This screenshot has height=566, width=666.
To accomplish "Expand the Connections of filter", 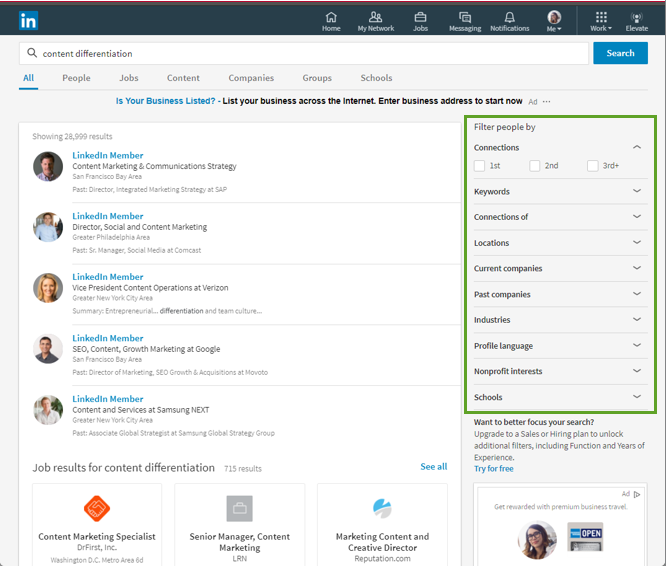I will click(x=637, y=217).
